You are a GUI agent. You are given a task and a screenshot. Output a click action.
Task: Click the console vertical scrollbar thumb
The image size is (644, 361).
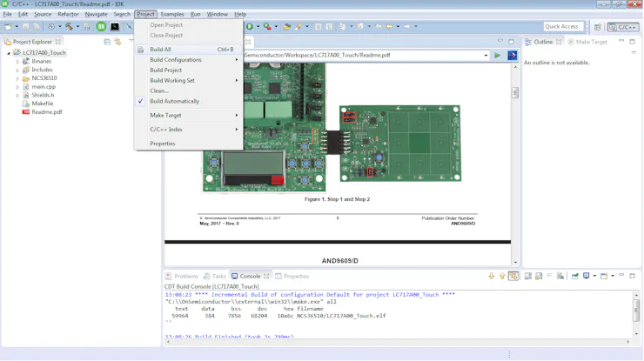click(x=636, y=310)
